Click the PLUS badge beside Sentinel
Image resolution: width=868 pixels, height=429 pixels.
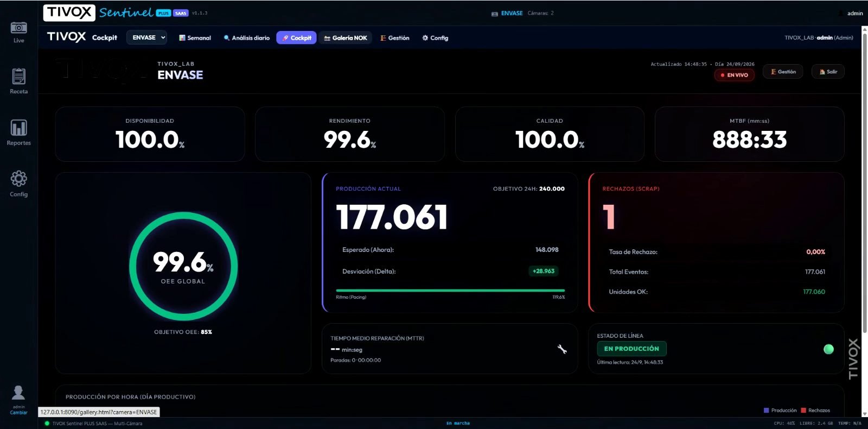tap(163, 13)
